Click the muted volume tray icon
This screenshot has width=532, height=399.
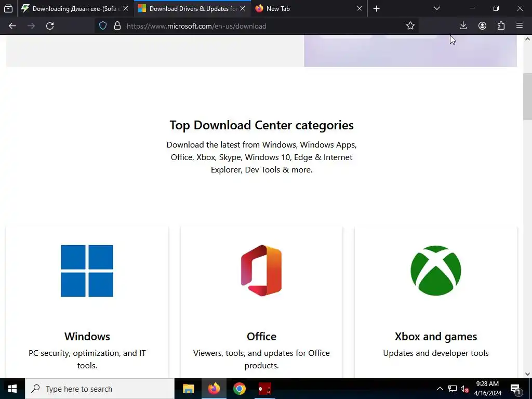coord(464,389)
